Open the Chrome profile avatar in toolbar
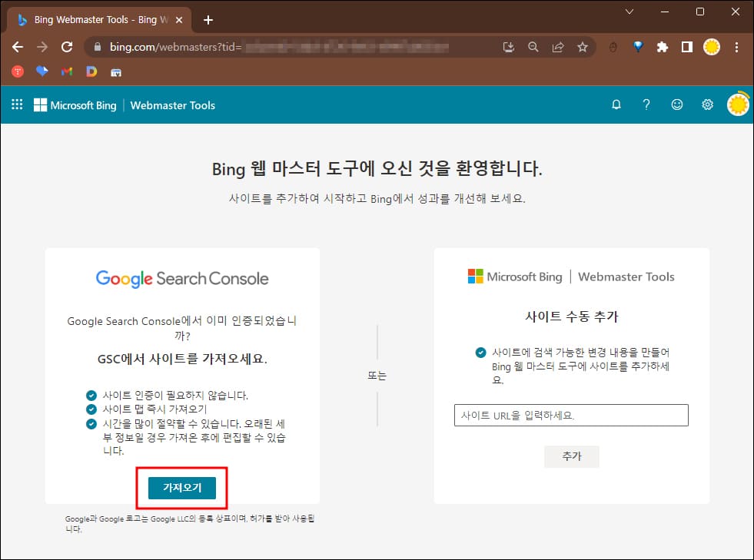This screenshot has width=754, height=560. (711, 47)
